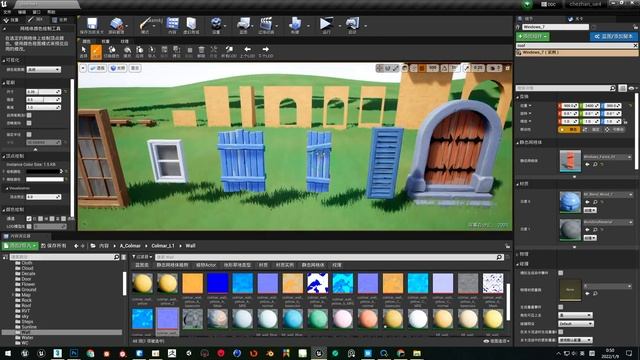Screen dimensions: 640x360
Task: Toggle the Lit view mode button in viewport
Action: coord(118,68)
